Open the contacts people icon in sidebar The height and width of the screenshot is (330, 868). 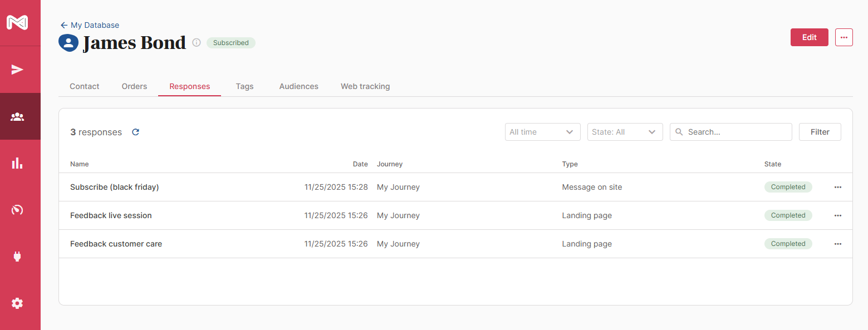(17, 116)
